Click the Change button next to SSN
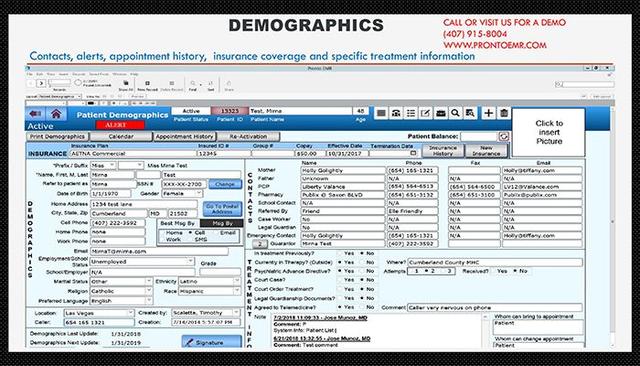This screenshot has height=366, width=640. (225, 184)
